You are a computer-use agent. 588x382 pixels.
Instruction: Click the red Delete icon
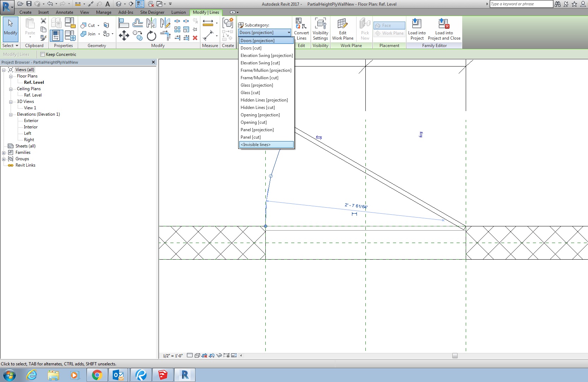click(x=195, y=38)
